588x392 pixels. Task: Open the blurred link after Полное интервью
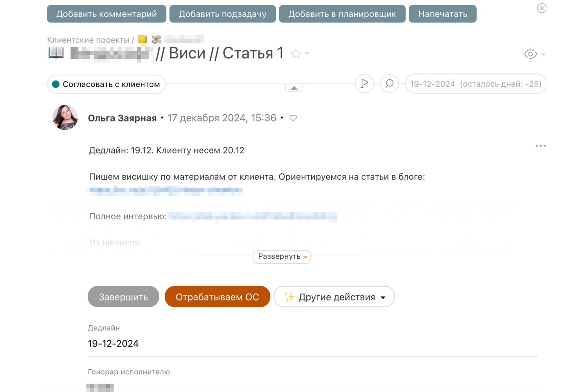pos(253,216)
